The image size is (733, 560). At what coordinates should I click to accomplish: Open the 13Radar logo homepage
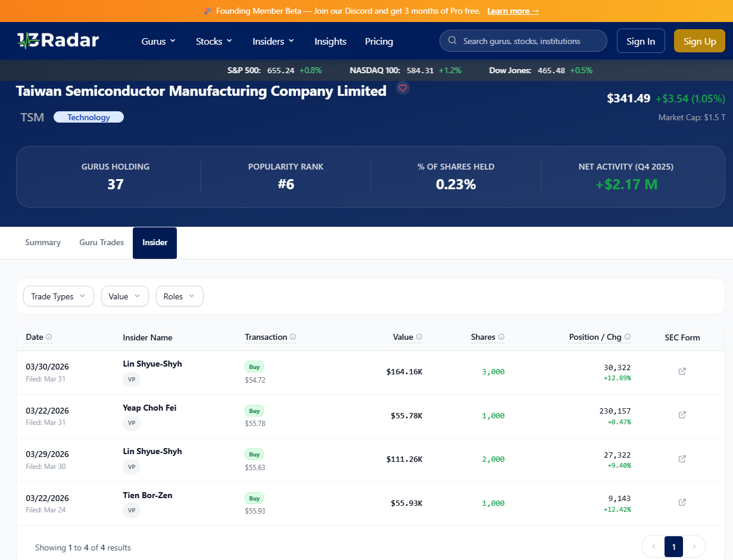tap(58, 40)
